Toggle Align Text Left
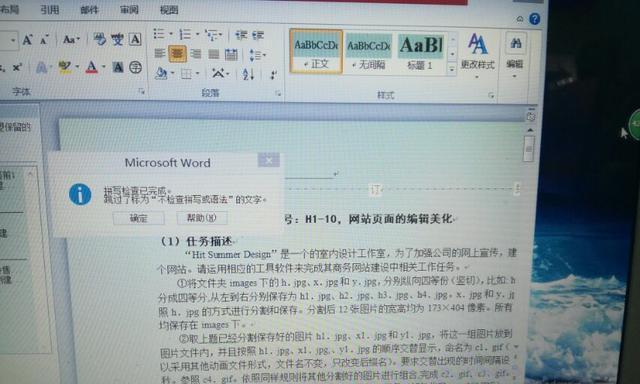The height and width of the screenshot is (384, 640). pos(160,53)
